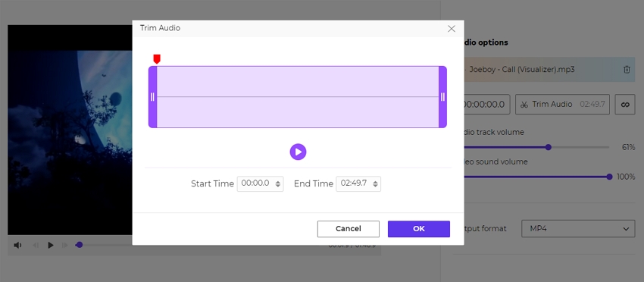Toggle the audio loop icon

point(625,105)
